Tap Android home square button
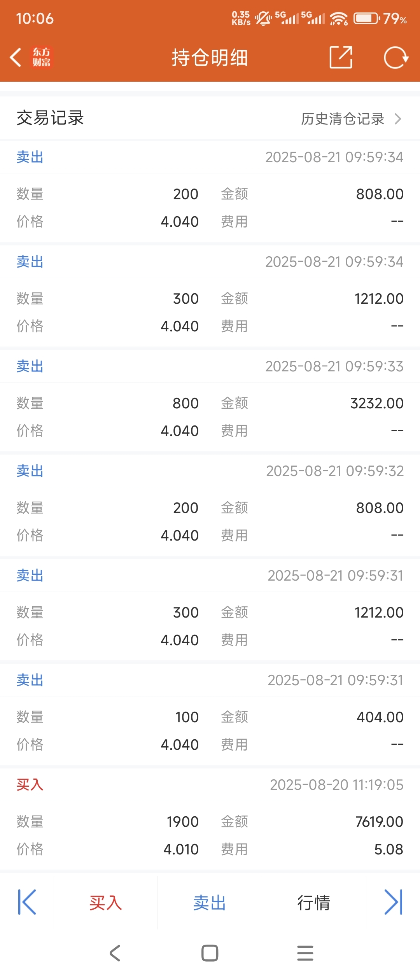Screen dimensions: 420x980 (210, 953)
